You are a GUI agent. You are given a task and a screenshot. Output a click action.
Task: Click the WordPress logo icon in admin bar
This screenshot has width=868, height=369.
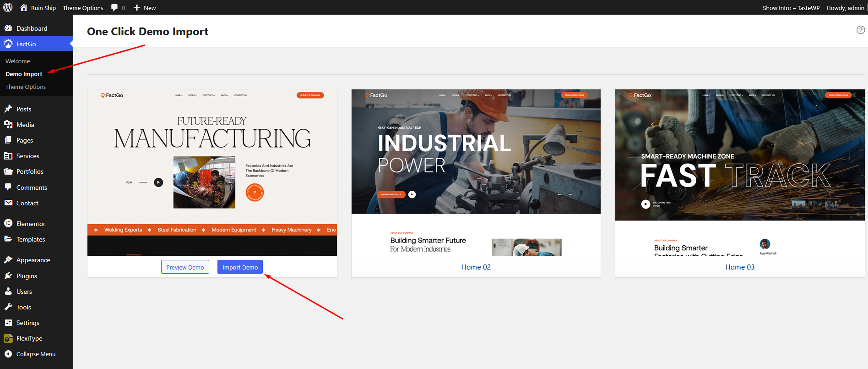click(8, 7)
